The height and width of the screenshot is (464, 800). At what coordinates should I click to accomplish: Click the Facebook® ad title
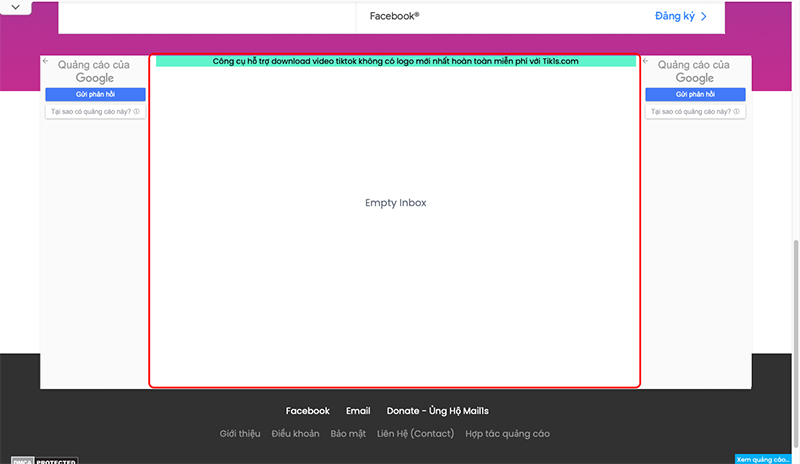[394, 16]
